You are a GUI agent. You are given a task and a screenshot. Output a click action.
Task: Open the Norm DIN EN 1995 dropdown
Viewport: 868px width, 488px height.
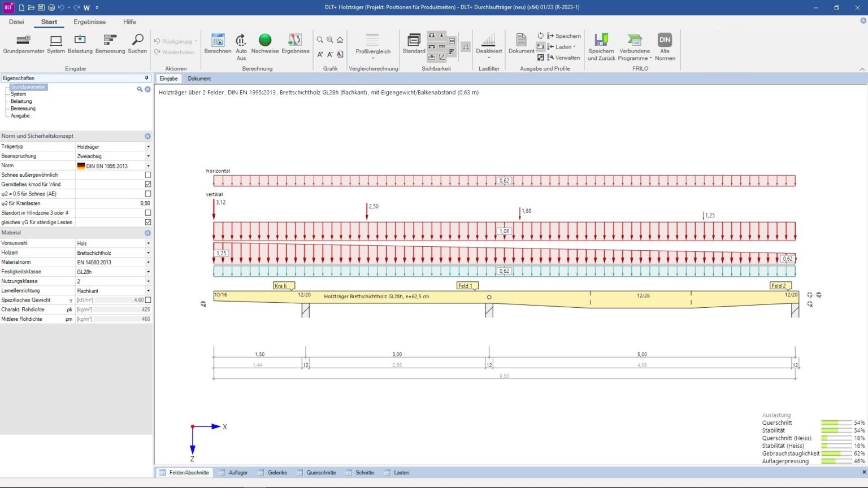pos(148,166)
